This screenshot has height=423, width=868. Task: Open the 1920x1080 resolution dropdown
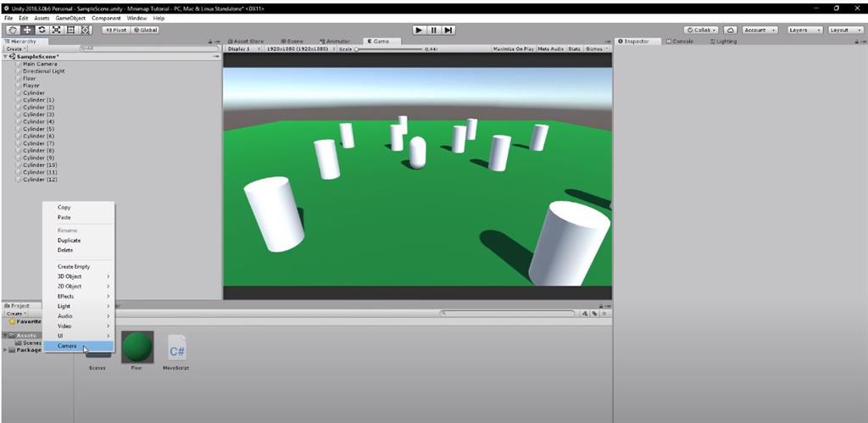pos(301,48)
